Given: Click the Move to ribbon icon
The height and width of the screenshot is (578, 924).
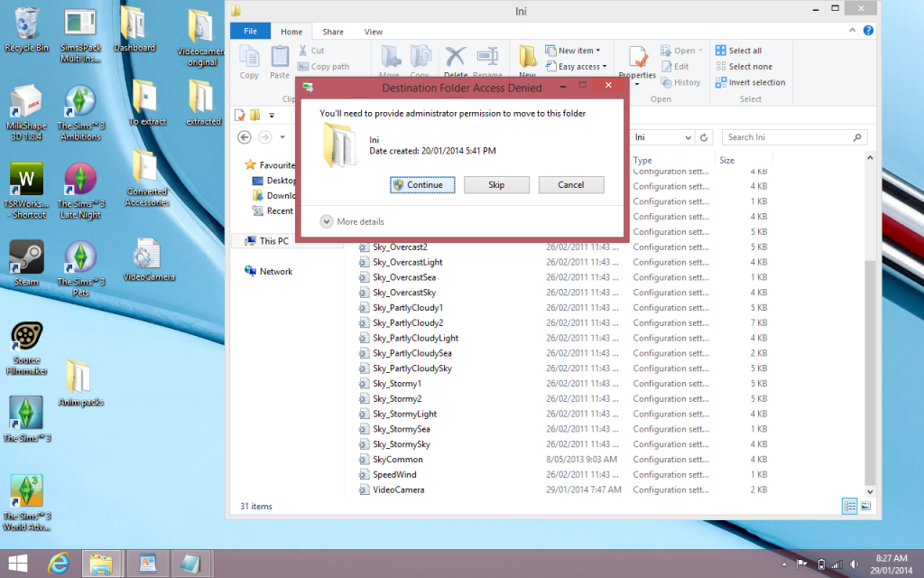Looking at the screenshot, I should [389, 61].
